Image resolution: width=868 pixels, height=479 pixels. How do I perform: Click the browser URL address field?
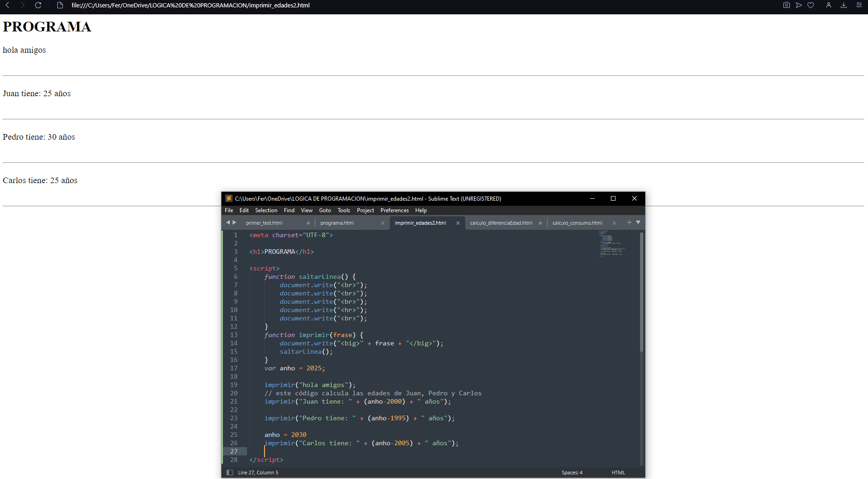(x=191, y=5)
